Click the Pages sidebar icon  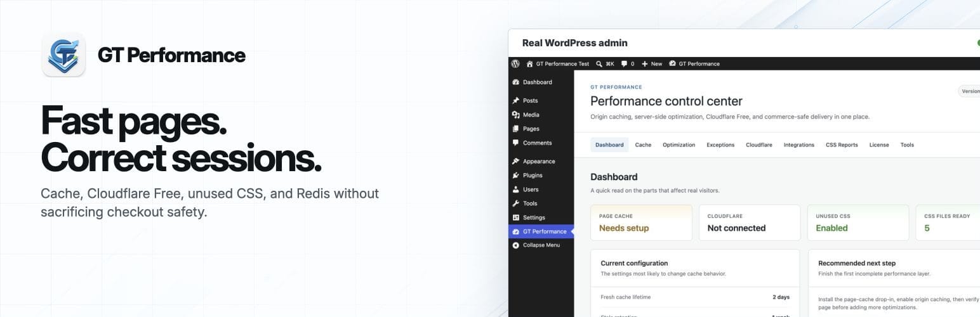point(516,129)
